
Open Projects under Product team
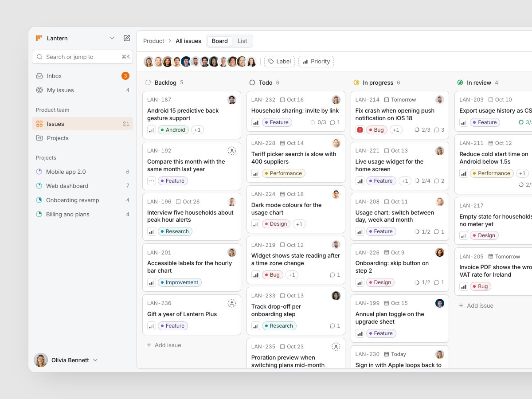[x=82, y=138]
